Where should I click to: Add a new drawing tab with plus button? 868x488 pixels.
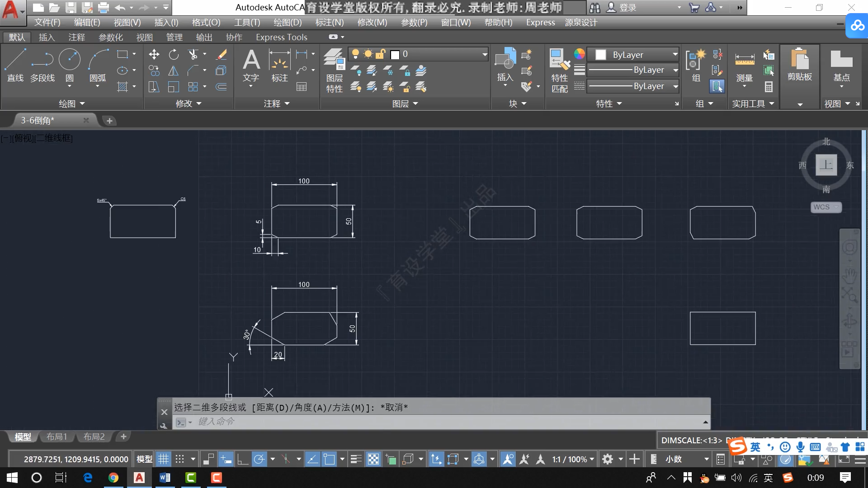pyautogui.click(x=109, y=121)
